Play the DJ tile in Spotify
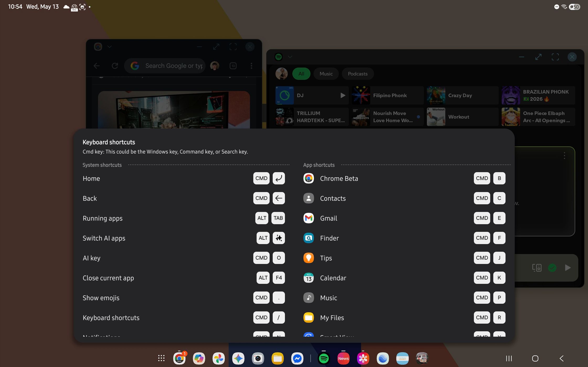 tap(342, 95)
